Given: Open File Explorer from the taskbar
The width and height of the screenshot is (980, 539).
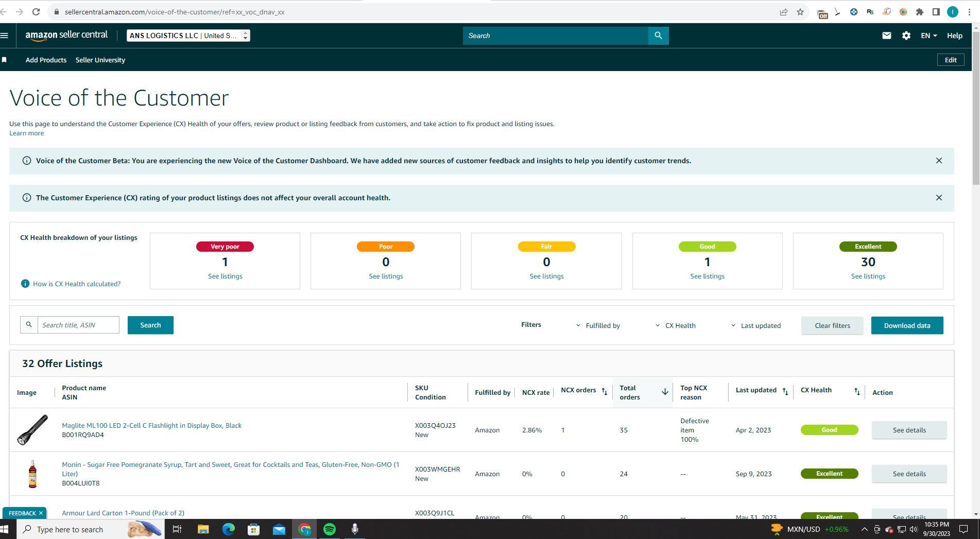Looking at the screenshot, I should 203,529.
